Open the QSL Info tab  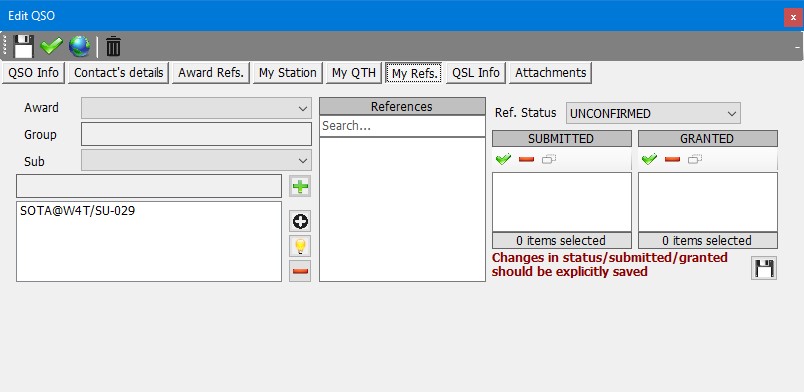point(476,73)
